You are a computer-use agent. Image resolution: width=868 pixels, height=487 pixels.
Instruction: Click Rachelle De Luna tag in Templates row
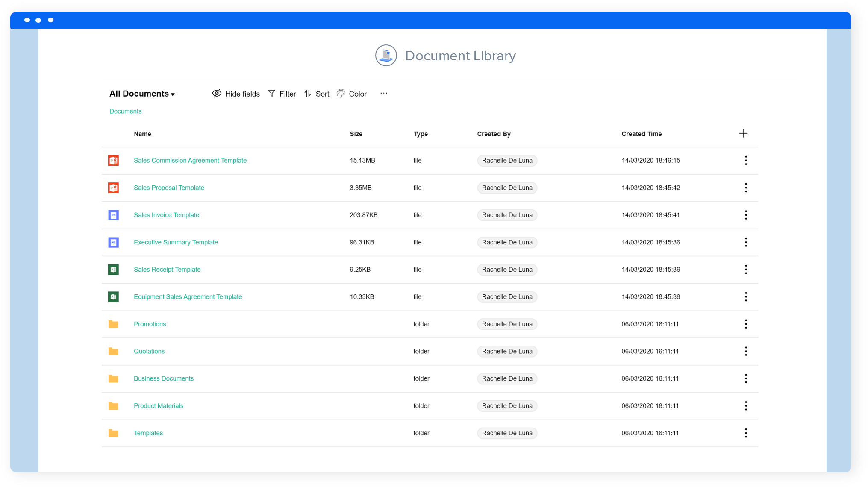tap(507, 433)
